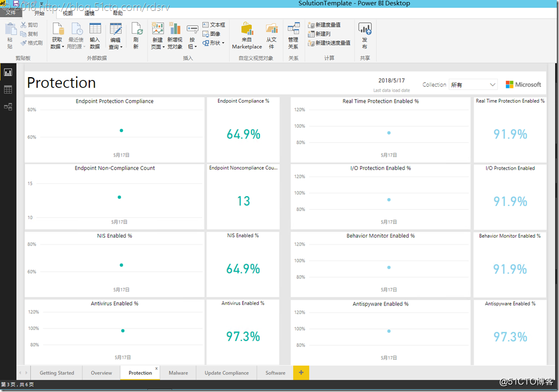Screen dimensions: 559x392
Task: Open Edit Queries (编辑查询) icon
Action: (115, 29)
